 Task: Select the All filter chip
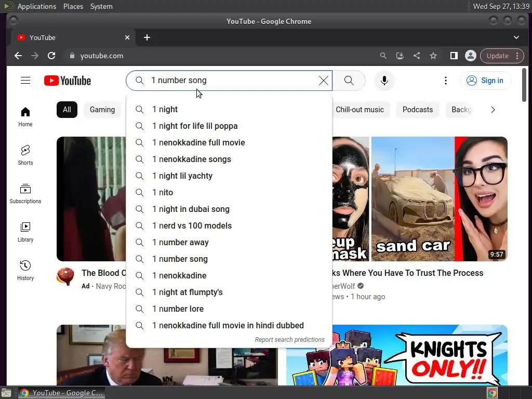67,110
